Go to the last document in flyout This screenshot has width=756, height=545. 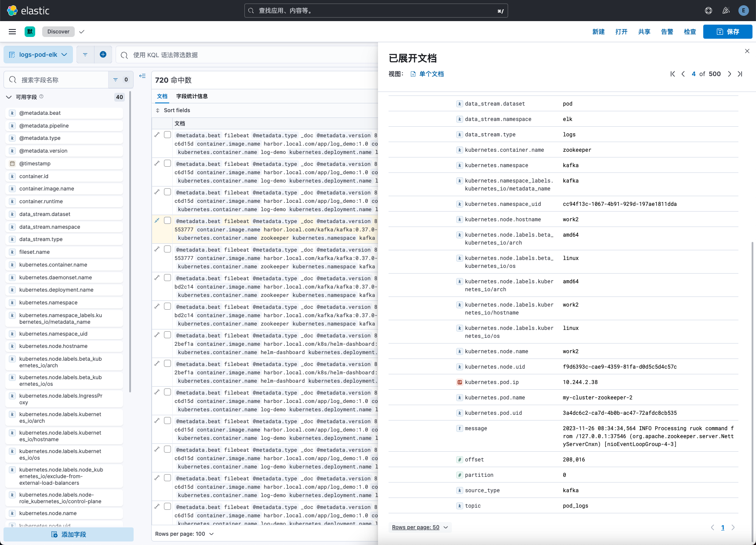[x=740, y=74]
